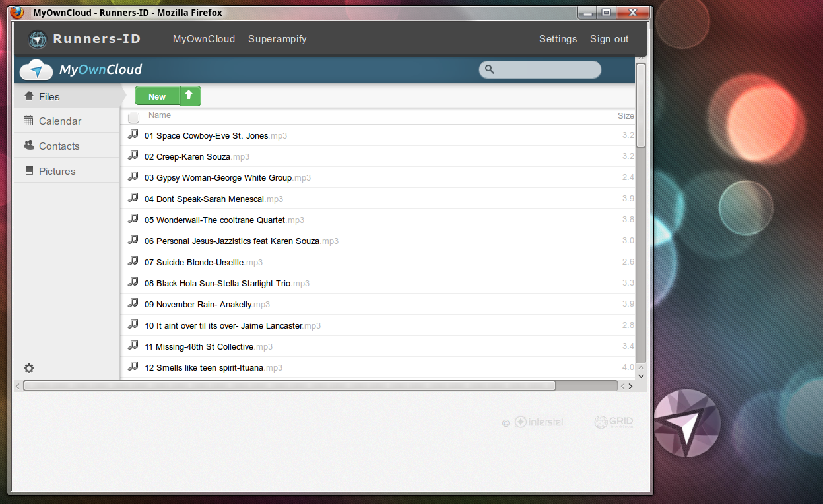
Task: Click the music note icon for 08 Black Hola Sun
Action: [133, 282]
